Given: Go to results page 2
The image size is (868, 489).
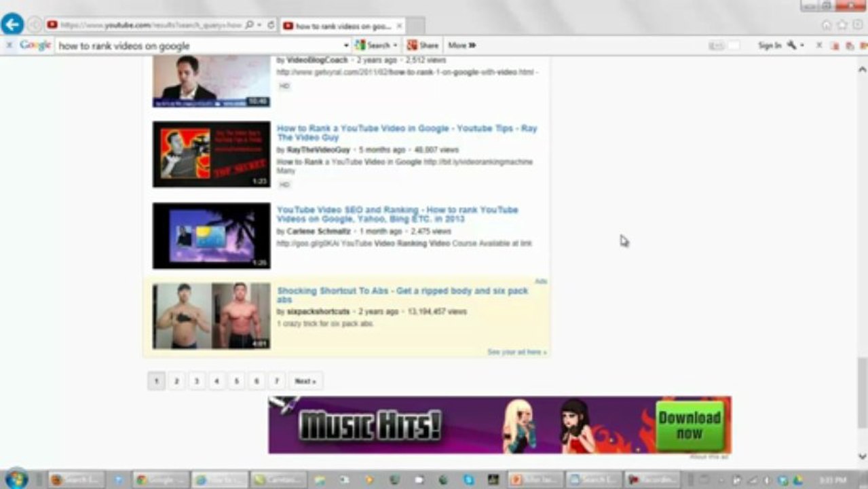Looking at the screenshot, I should coord(176,381).
